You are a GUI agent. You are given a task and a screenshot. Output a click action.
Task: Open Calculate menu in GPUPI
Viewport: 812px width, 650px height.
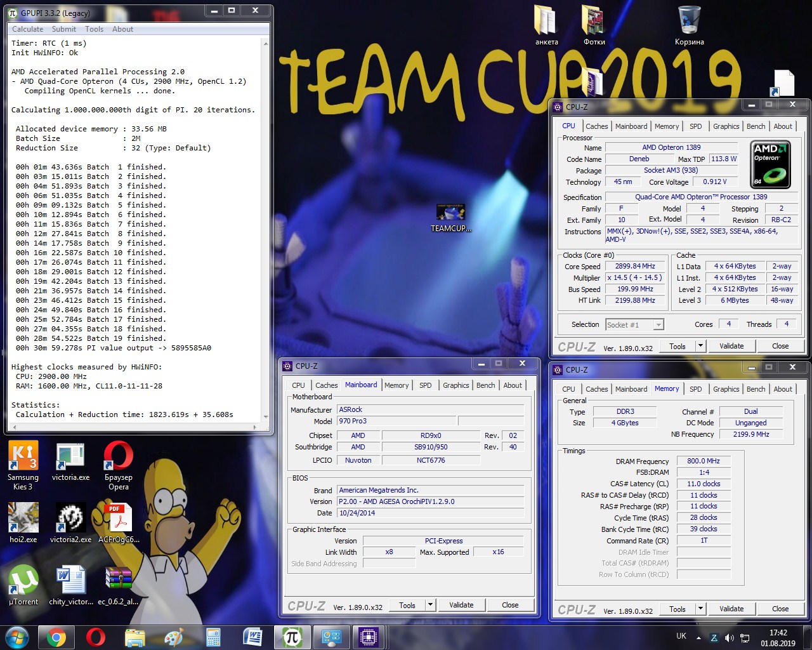click(28, 29)
